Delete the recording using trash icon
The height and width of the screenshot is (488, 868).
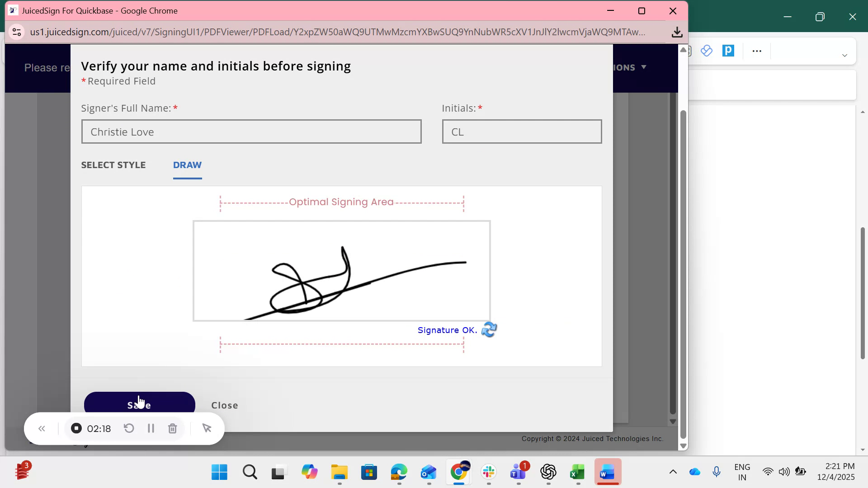click(x=172, y=428)
